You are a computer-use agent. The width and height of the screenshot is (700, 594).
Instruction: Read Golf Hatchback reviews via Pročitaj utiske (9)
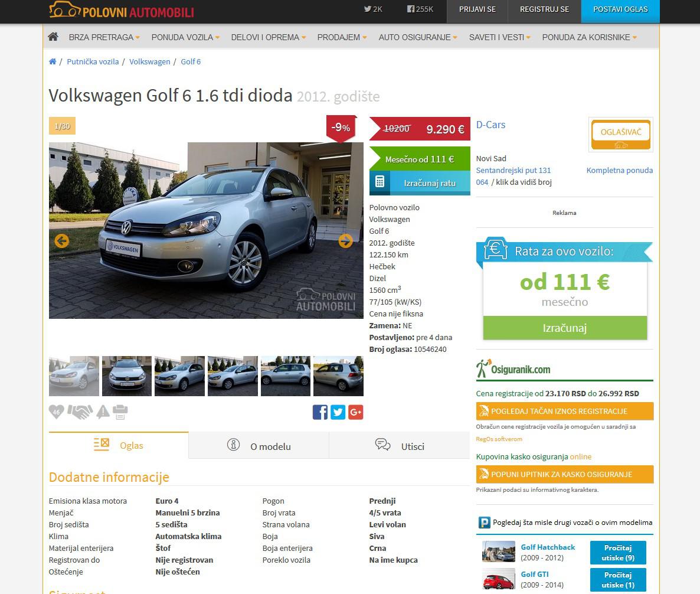[618, 553]
